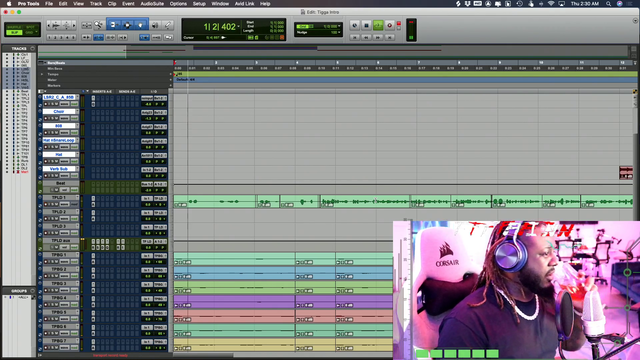Open the Tracks list dropdown menu
Image resolution: width=640 pixels, height=360 pixels.
pyautogui.click(x=33, y=49)
